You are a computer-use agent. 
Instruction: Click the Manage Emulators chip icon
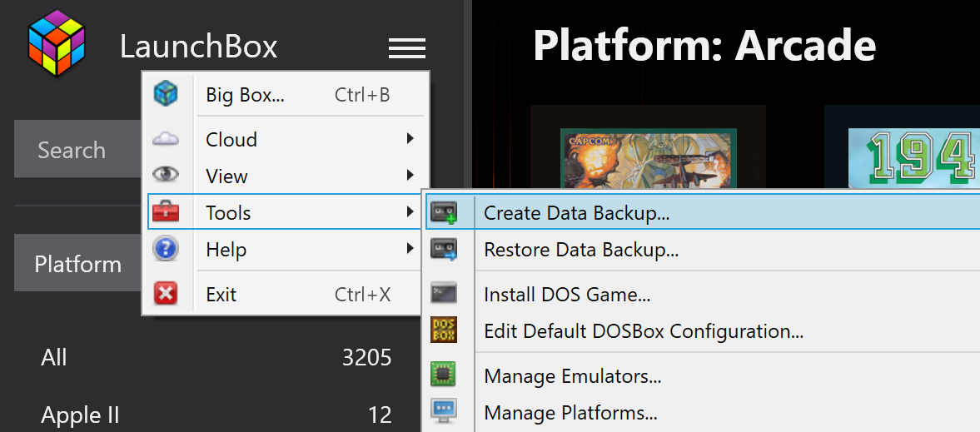pos(443,375)
